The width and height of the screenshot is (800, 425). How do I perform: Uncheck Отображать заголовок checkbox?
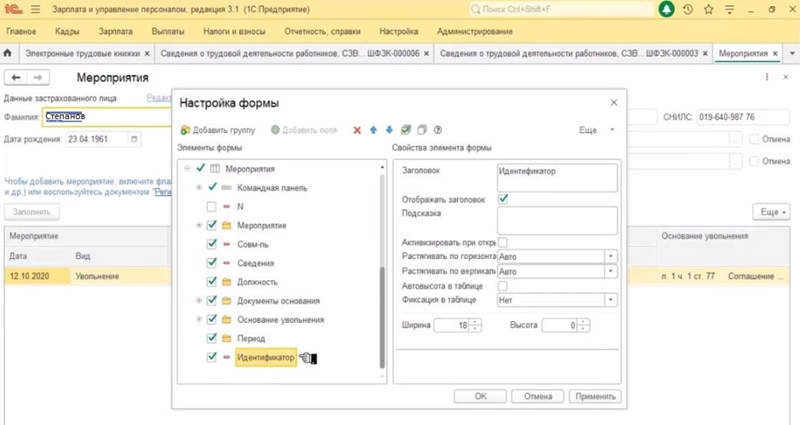tap(503, 198)
